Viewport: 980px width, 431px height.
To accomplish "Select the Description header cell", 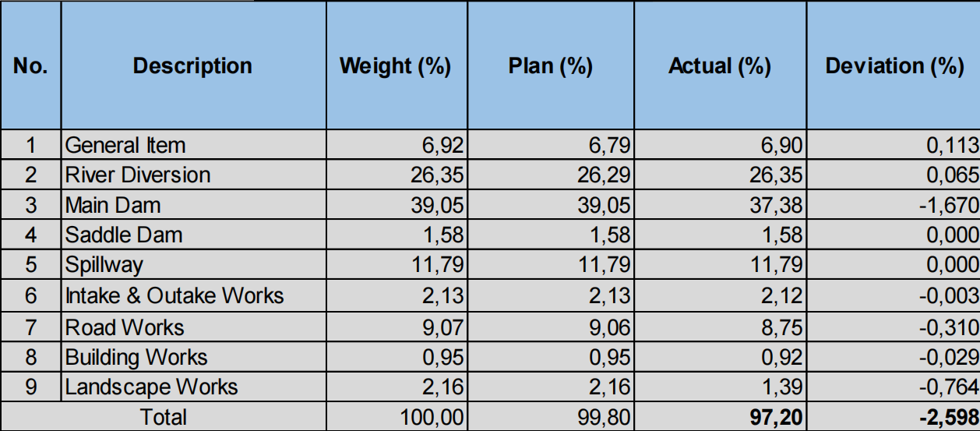I will [193, 65].
